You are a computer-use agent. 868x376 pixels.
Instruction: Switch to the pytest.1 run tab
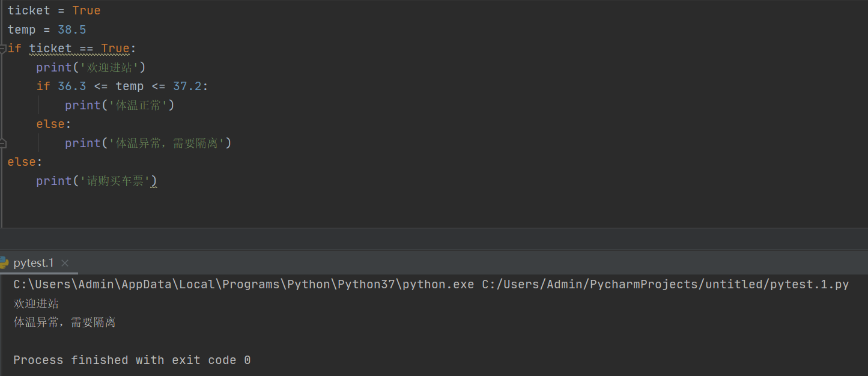pos(33,262)
